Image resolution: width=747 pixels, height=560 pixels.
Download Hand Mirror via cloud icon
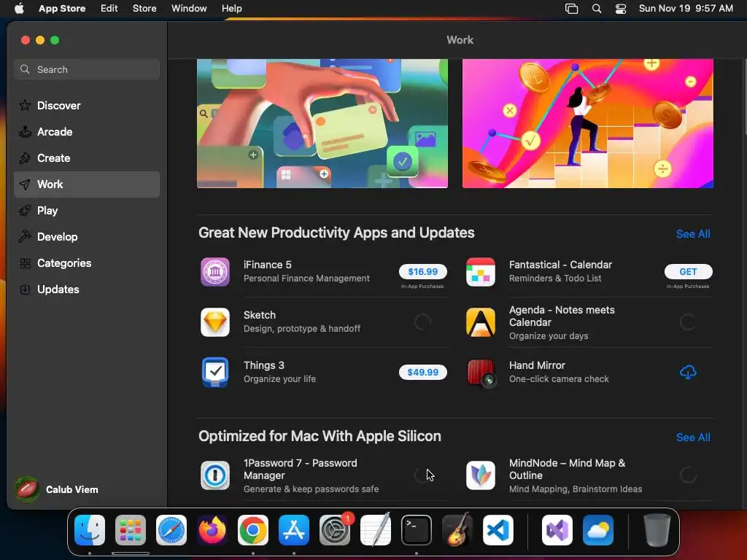tap(688, 373)
